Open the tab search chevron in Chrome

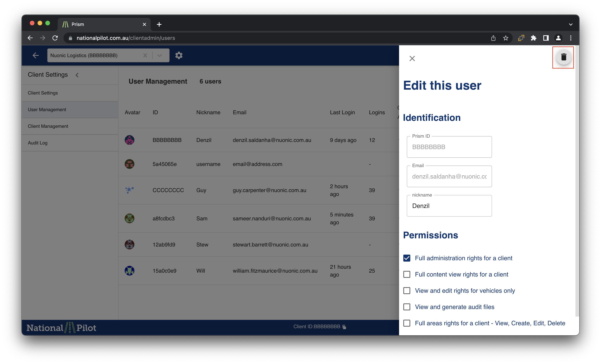tap(571, 24)
